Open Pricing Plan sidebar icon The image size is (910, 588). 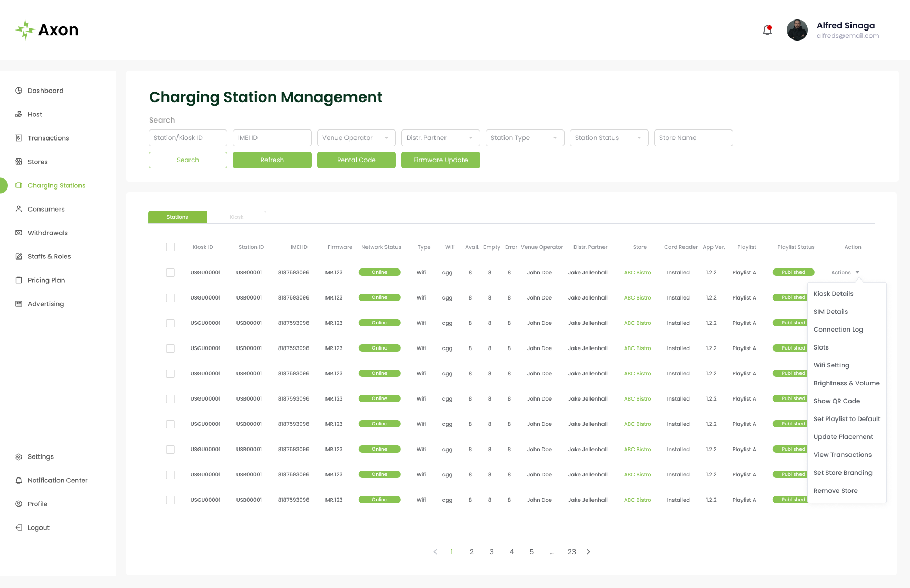[x=18, y=280]
